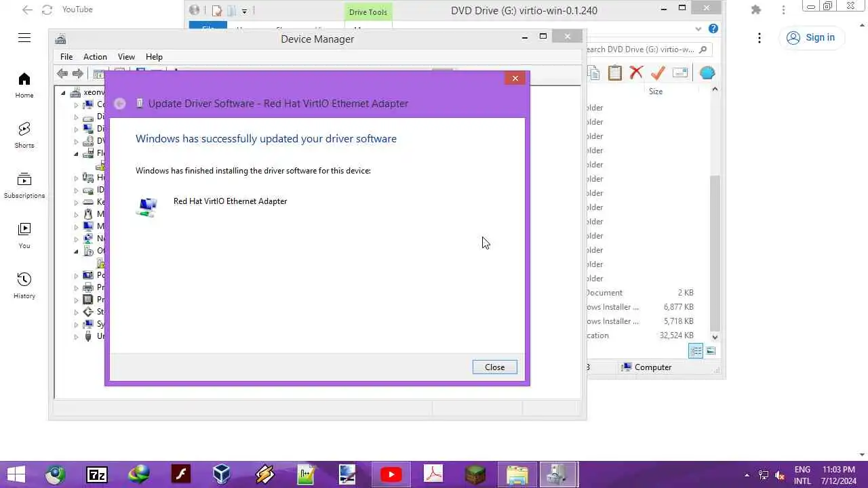The image size is (868, 488).
Task: Click the 6,877 KB file size
Action: click(679, 307)
